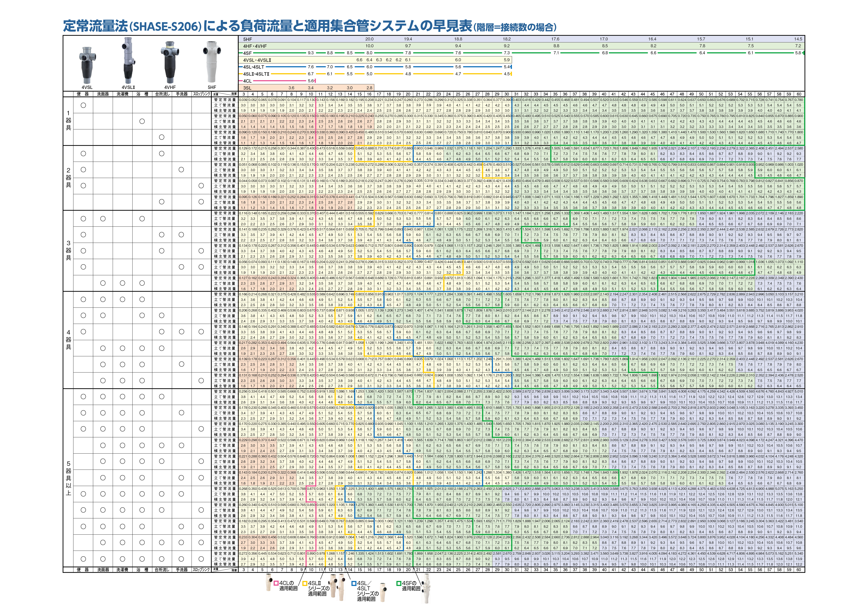Click 浴槽 in the top header row
The image size is (868, 614).
click(x=142, y=94)
